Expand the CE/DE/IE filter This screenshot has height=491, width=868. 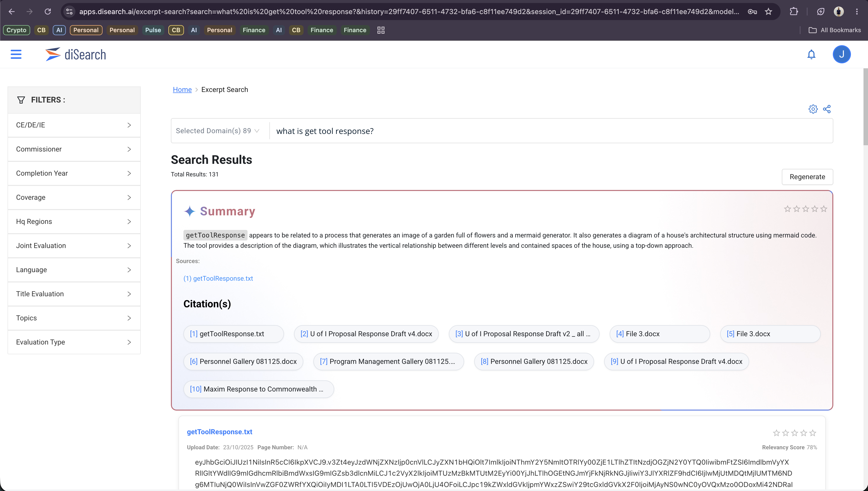pos(74,125)
